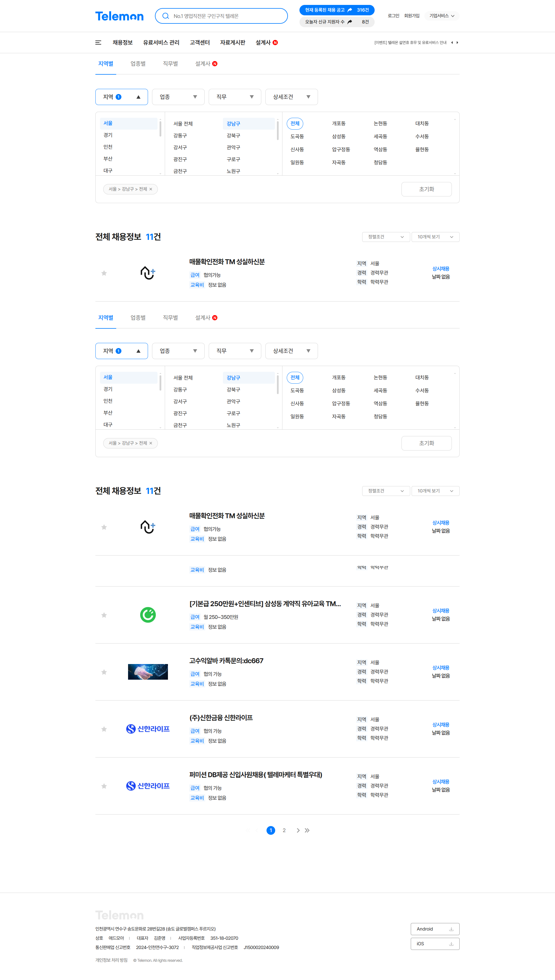The image size is (555, 980).
Task: Open the lower 정렬조건 sort dropdown
Action: 385,491
